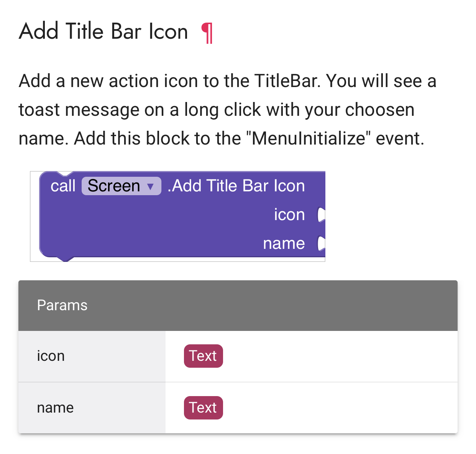Click the Params table header
476x454 pixels.
pos(238,305)
